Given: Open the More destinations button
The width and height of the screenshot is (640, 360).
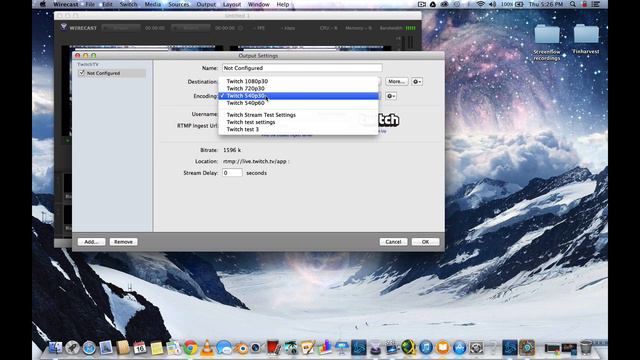Looking at the screenshot, I should coord(396,82).
